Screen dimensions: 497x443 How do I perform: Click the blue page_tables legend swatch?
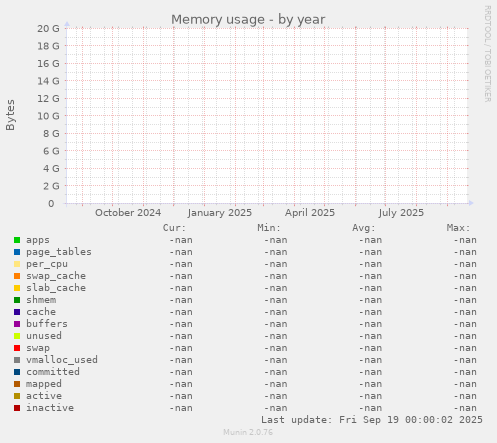tap(17, 252)
